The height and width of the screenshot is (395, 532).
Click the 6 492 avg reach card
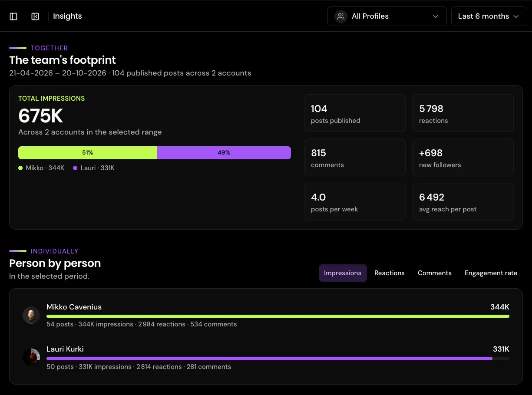click(x=463, y=202)
